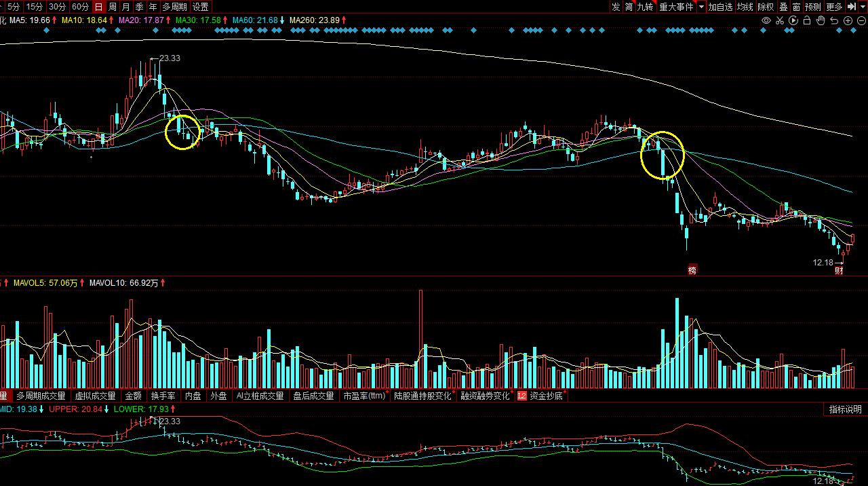
Task: Zoom in with the plus circle icon
Action: coord(848,20)
